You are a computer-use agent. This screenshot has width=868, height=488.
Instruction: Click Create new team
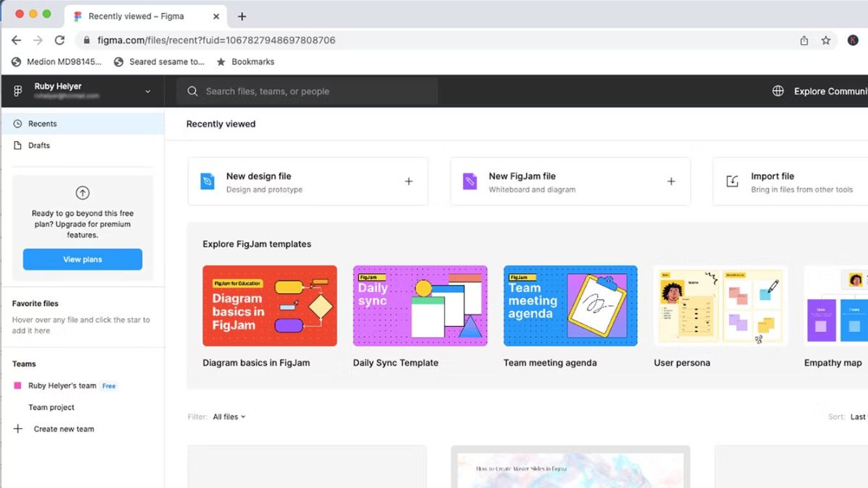(x=64, y=429)
